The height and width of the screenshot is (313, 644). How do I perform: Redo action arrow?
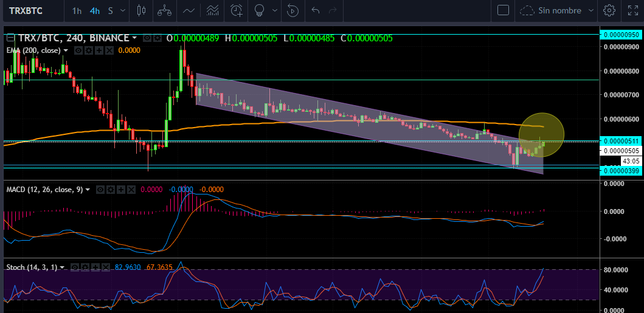pyautogui.click(x=333, y=10)
